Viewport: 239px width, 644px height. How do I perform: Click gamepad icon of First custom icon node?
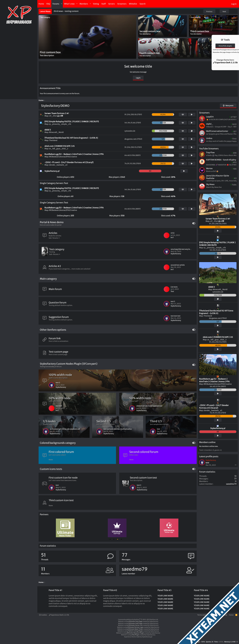pyautogui.click(x=44, y=483)
